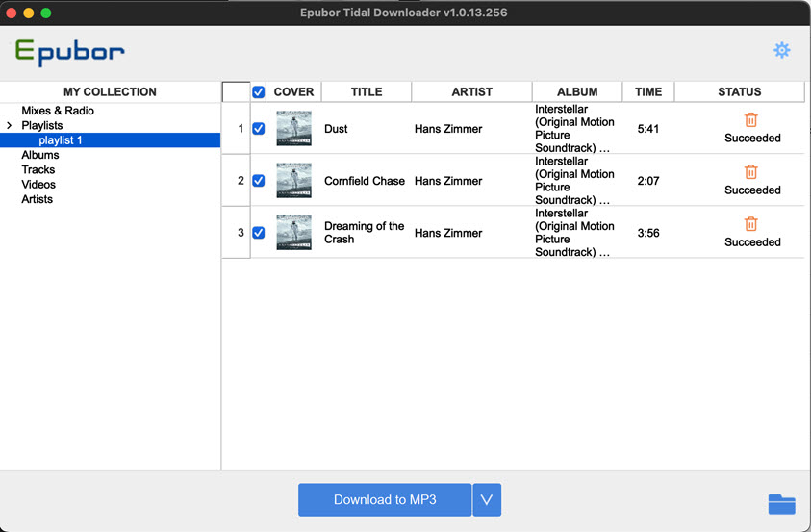Viewport: 811px width, 532px height.
Task: Click the ALBUM column header
Action: 577,92
